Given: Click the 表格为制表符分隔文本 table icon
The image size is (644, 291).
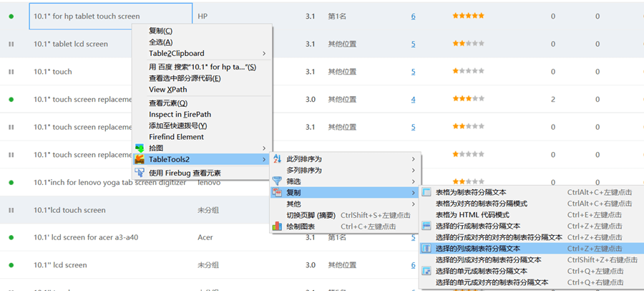Looking at the screenshot, I should 426,193.
